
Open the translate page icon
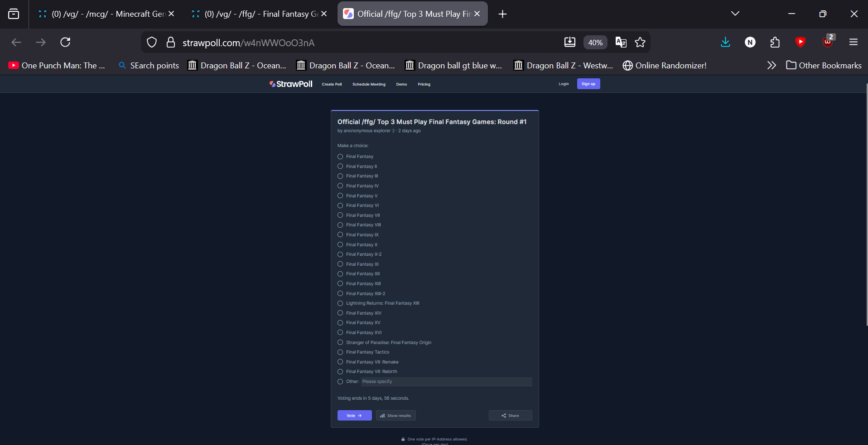pos(621,43)
